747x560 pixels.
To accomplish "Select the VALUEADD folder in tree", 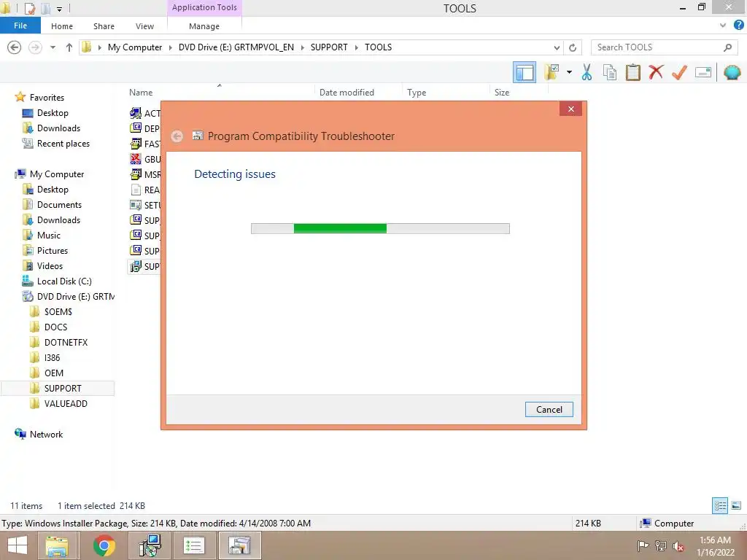I will pos(66,403).
